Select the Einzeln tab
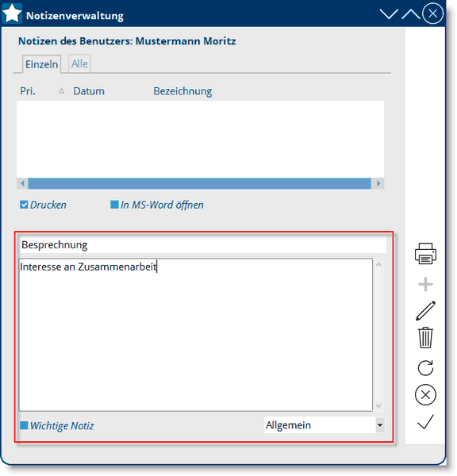Image resolution: width=457 pixels, height=476 pixels. 41,64
